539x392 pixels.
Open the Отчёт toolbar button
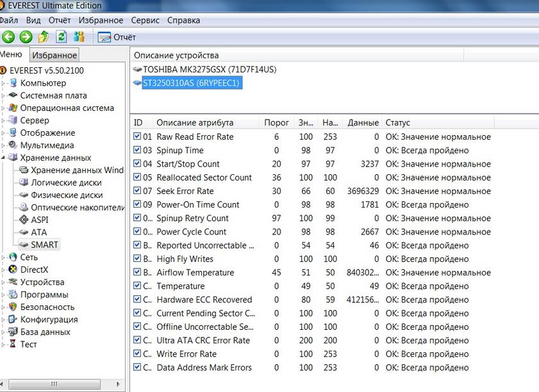[117, 37]
